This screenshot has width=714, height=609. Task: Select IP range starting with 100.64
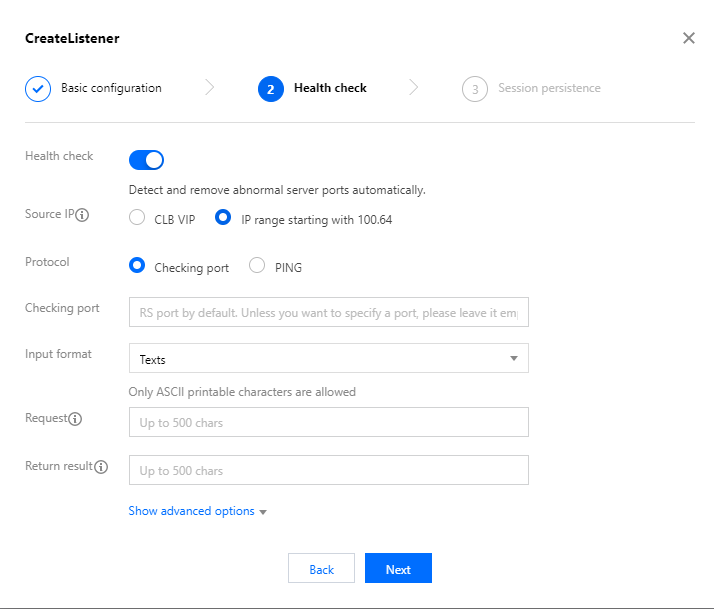(224, 219)
